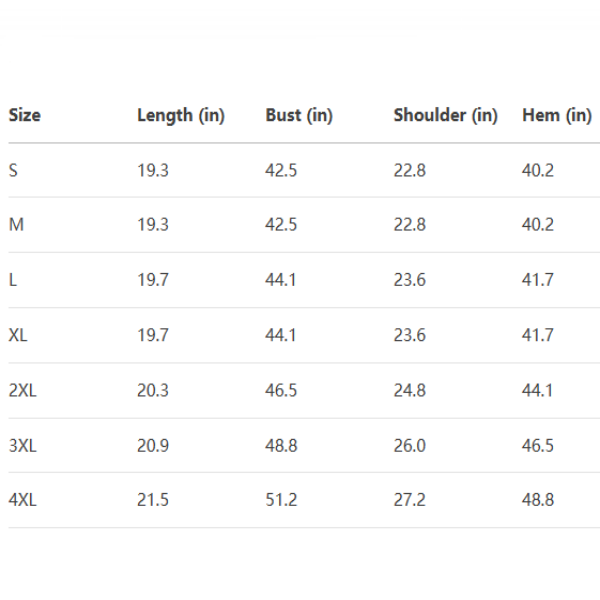Select the 4XL size row label

22,500
